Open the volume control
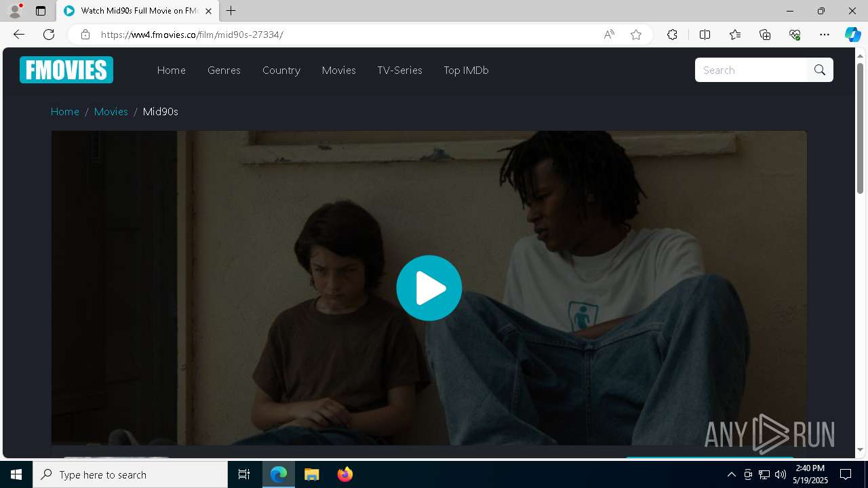 tap(781, 474)
